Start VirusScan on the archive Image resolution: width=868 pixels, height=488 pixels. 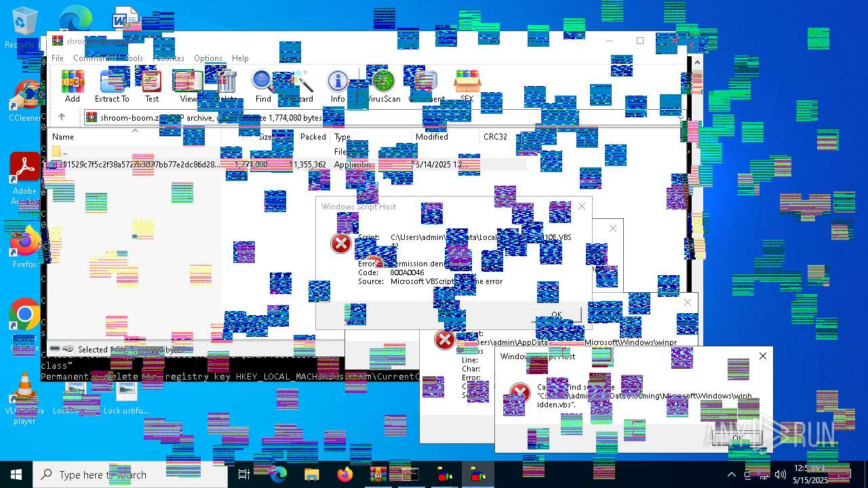pos(383,86)
